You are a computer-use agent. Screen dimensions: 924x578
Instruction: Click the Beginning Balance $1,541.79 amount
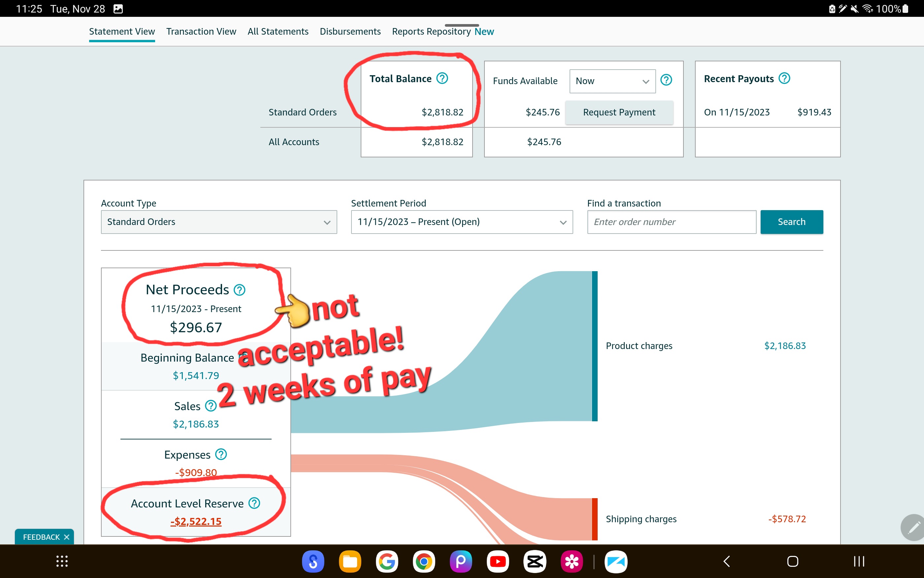click(196, 375)
